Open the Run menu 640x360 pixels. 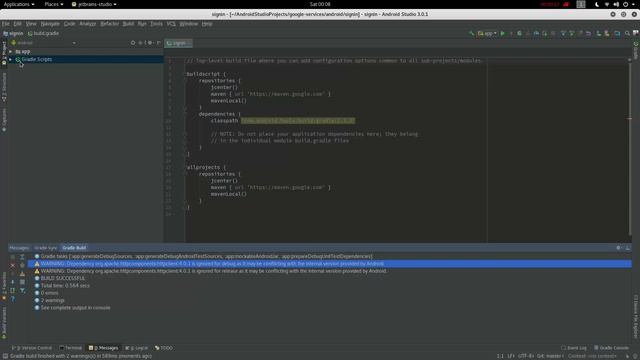pyautogui.click(x=142, y=24)
